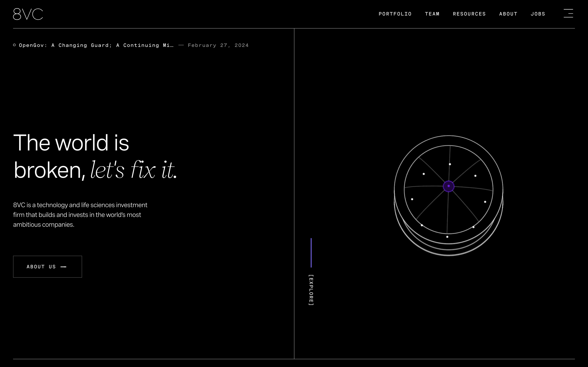Click the small circle bullet before OpenGov headline

14,45
